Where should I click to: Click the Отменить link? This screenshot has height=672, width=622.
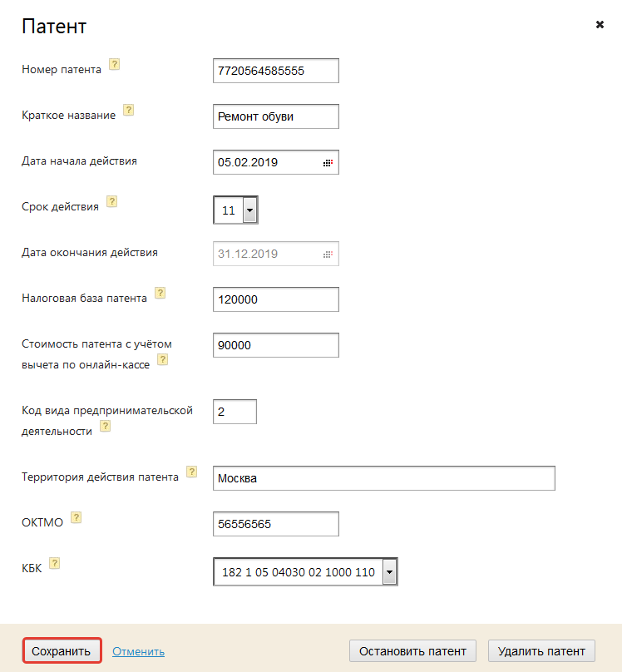[138, 651]
